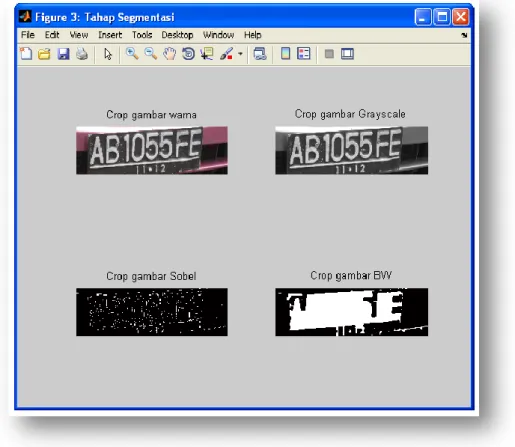Open file with the folder icon
The width and height of the screenshot is (515, 447).
pos(44,54)
